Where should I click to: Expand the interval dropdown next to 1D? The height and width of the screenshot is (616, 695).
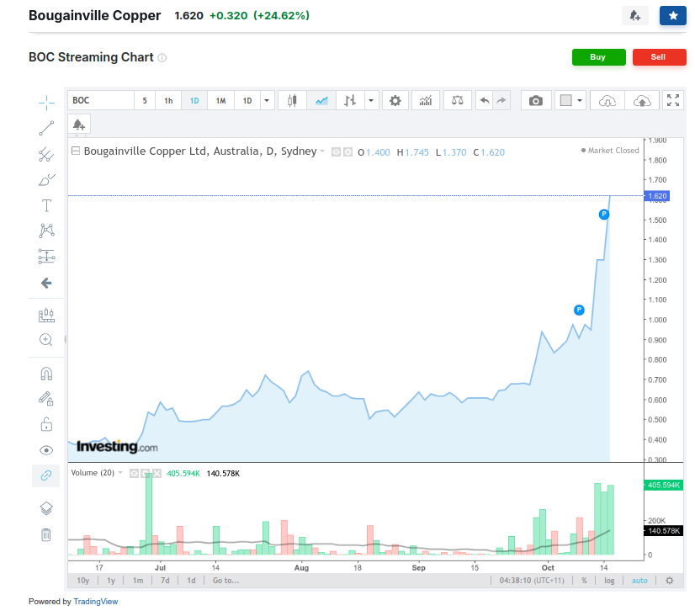click(267, 101)
